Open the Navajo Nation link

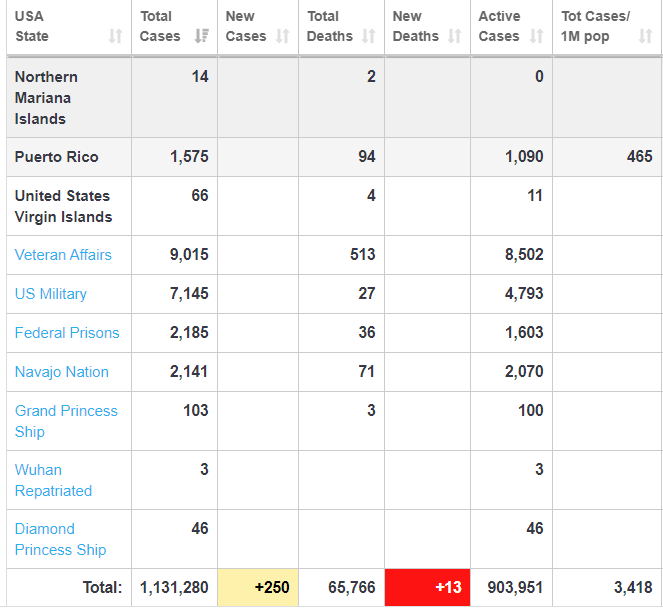[x=62, y=372]
